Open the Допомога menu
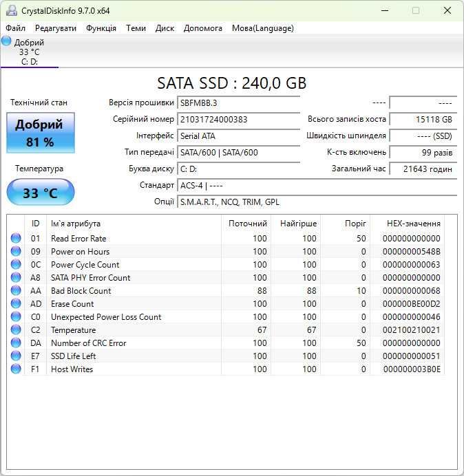This screenshot has width=464, height=476. tap(202, 28)
